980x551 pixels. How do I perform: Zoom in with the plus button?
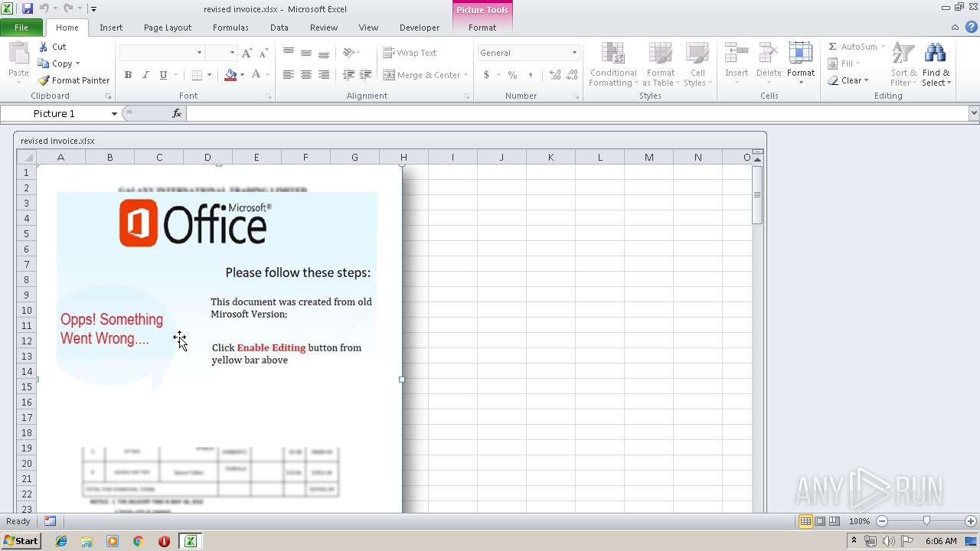click(x=971, y=521)
